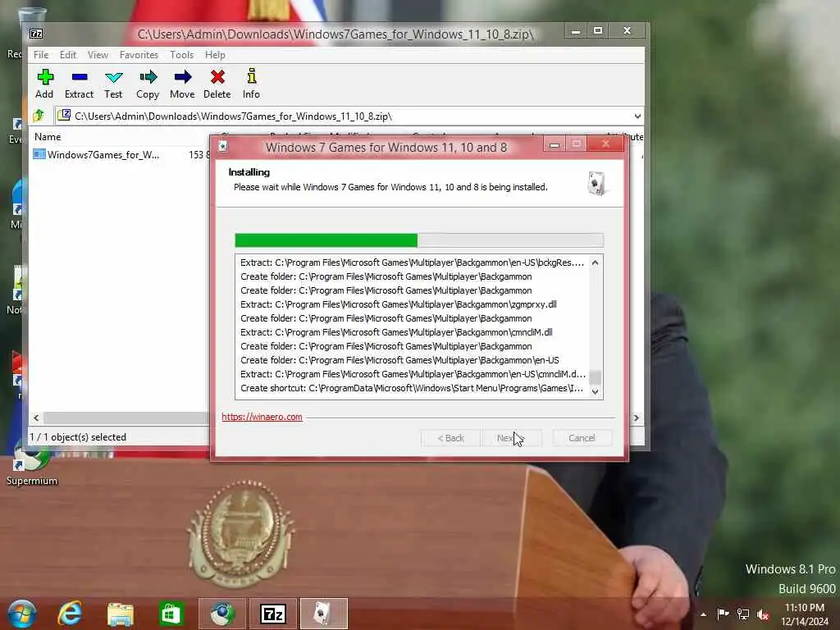Image resolution: width=840 pixels, height=630 pixels.
Task: Open the Edit menu in 7-Zip
Action: [68, 55]
